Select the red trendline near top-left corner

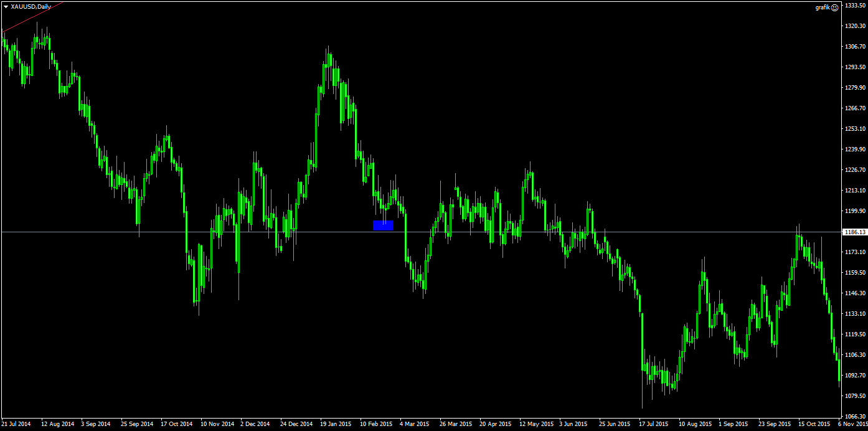[x=31, y=17]
